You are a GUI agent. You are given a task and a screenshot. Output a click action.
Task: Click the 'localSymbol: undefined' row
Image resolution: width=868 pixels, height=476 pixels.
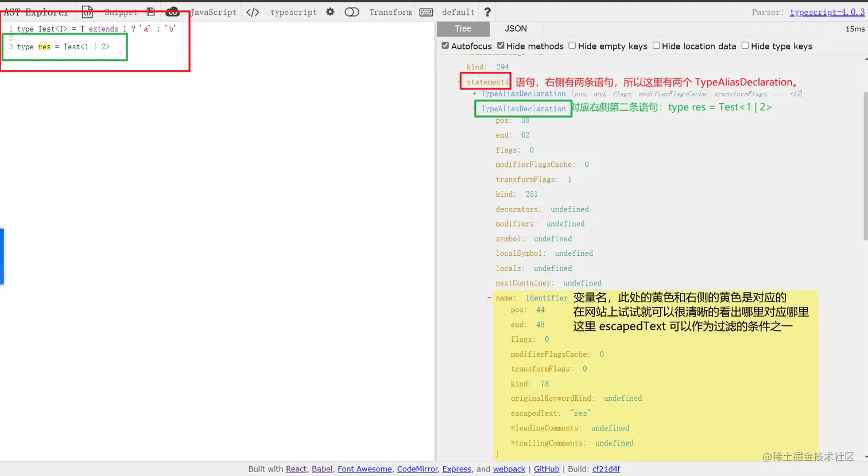[x=545, y=253]
